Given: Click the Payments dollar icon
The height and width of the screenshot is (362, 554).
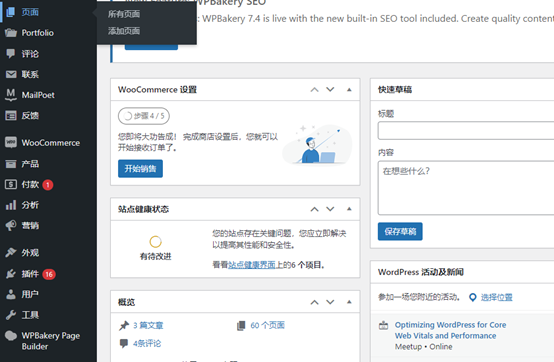Looking at the screenshot, I should click(x=11, y=184).
